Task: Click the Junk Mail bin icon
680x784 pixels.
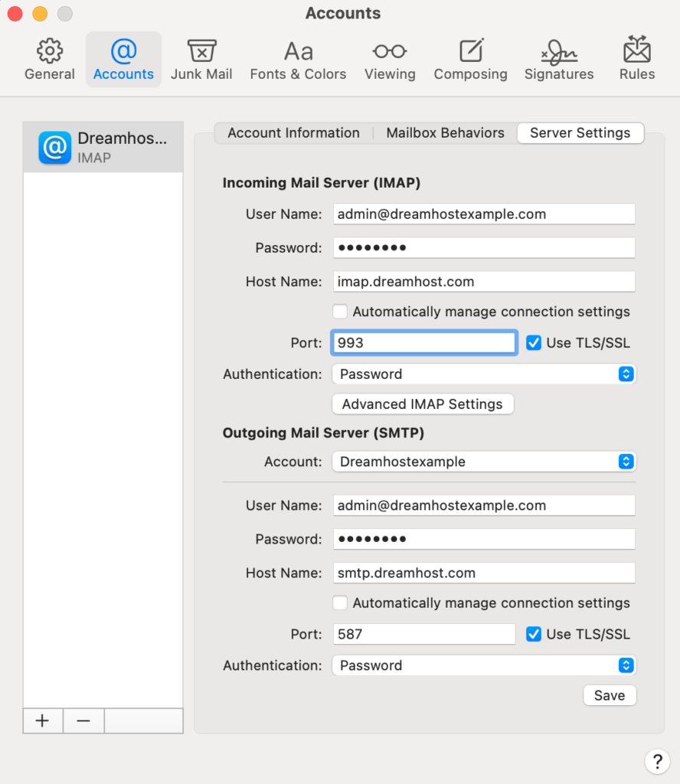Action: click(x=201, y=52)
